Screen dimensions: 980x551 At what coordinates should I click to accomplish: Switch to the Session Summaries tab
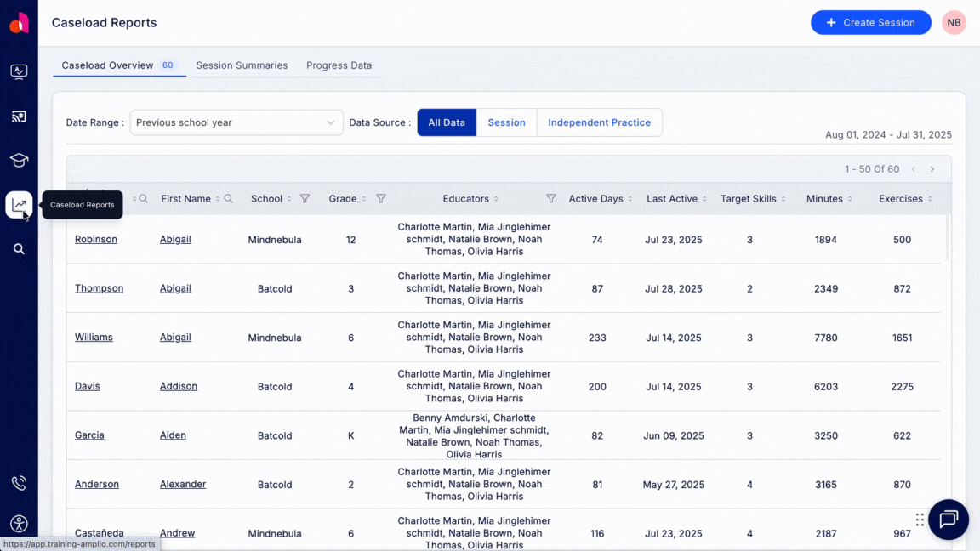(242, 65)
